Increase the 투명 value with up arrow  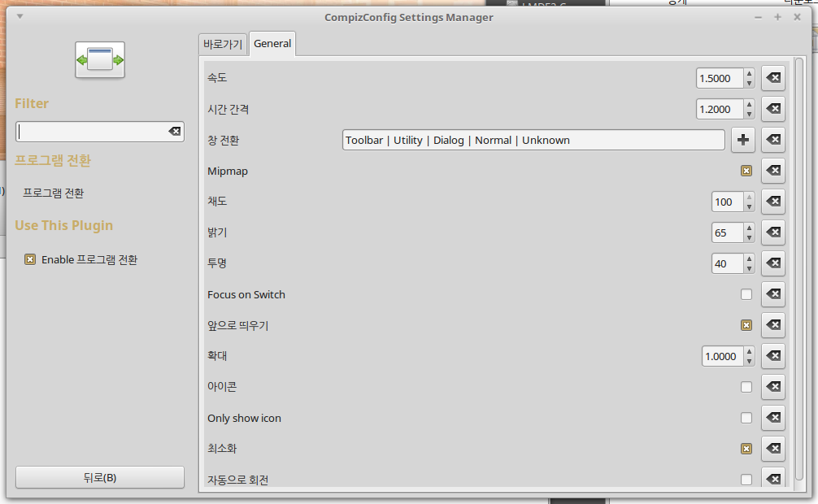click(x=749, y=259)
